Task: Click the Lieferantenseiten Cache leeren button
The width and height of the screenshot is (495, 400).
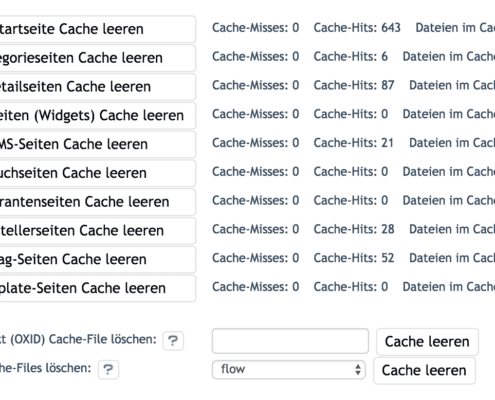Action: (97, 202)
